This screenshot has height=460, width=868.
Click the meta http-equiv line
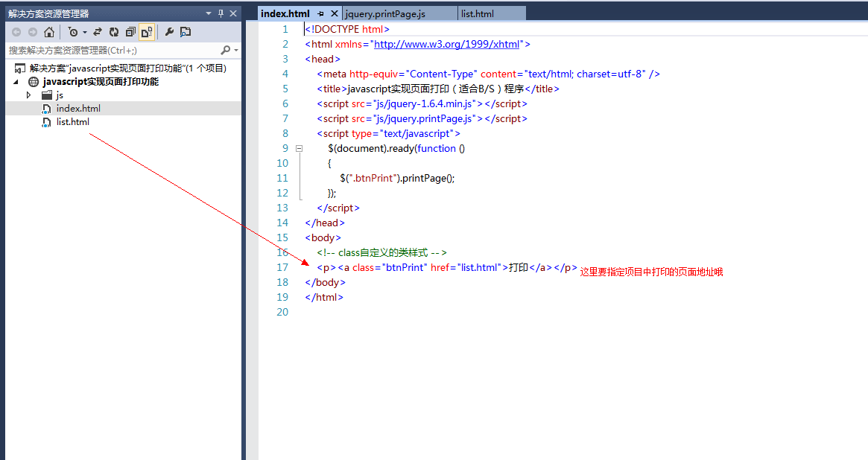point(488,74)
